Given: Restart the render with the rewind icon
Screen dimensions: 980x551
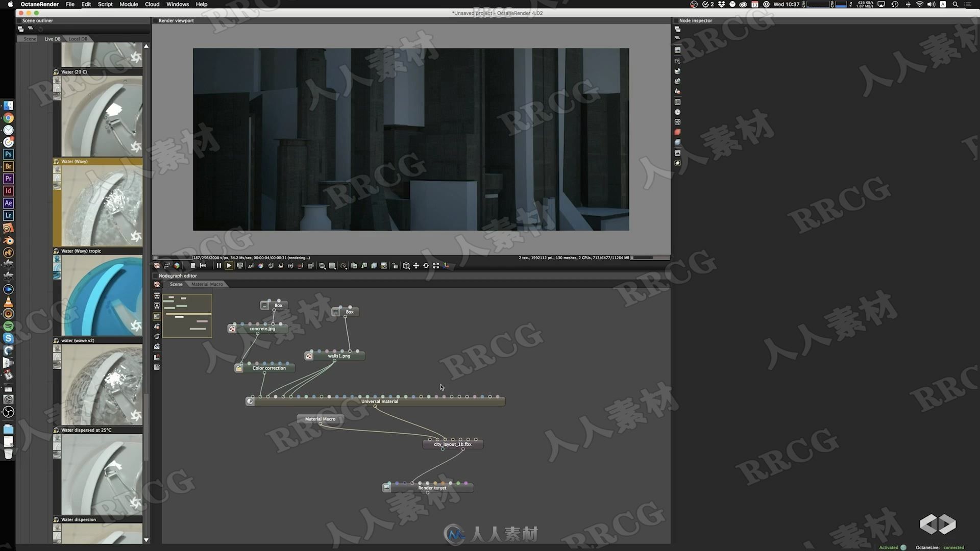Looking at the screenshot, I should (x=203, y=265).
